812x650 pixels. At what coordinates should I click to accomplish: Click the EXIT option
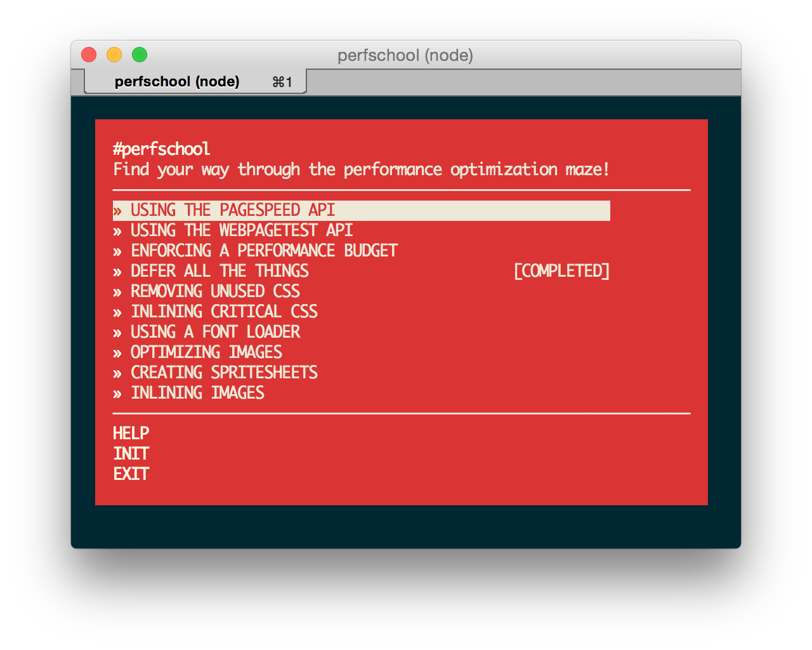point(131,474)
